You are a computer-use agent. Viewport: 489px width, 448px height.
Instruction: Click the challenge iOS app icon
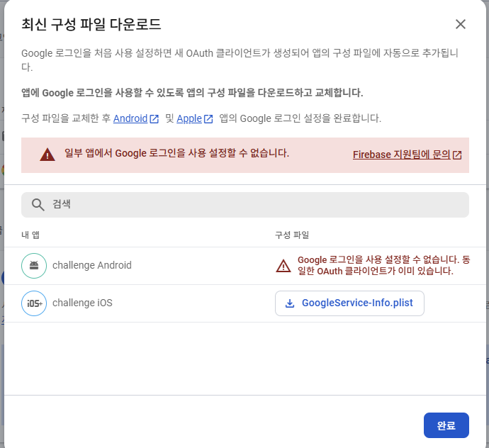[34, 303]
